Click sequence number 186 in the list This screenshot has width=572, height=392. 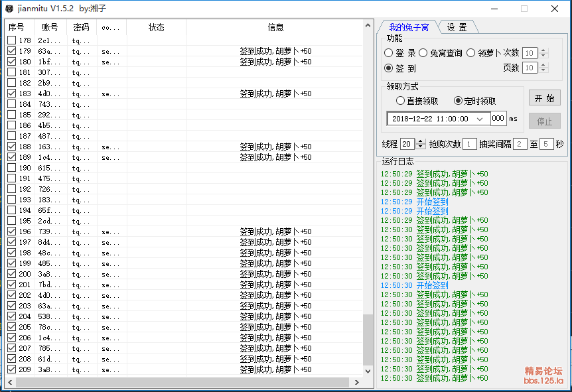point(25,125)
